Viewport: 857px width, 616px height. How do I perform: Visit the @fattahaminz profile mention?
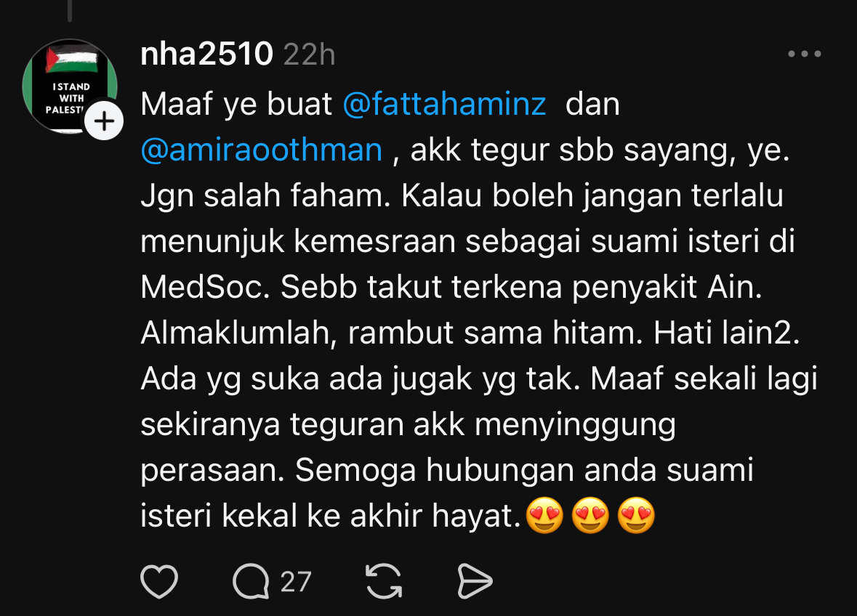click(x=444, y=104)
